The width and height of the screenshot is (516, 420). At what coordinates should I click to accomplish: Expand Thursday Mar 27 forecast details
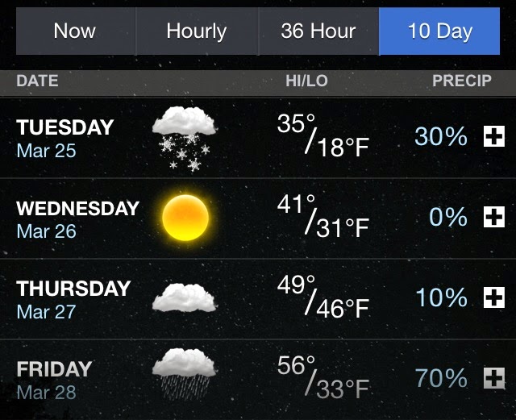pos(493,298)
